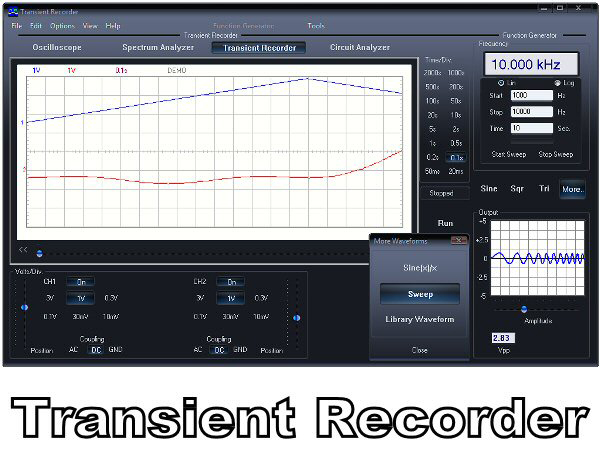Click the Run button
Screen dimensions: 600x450
[x=445, y=223]
